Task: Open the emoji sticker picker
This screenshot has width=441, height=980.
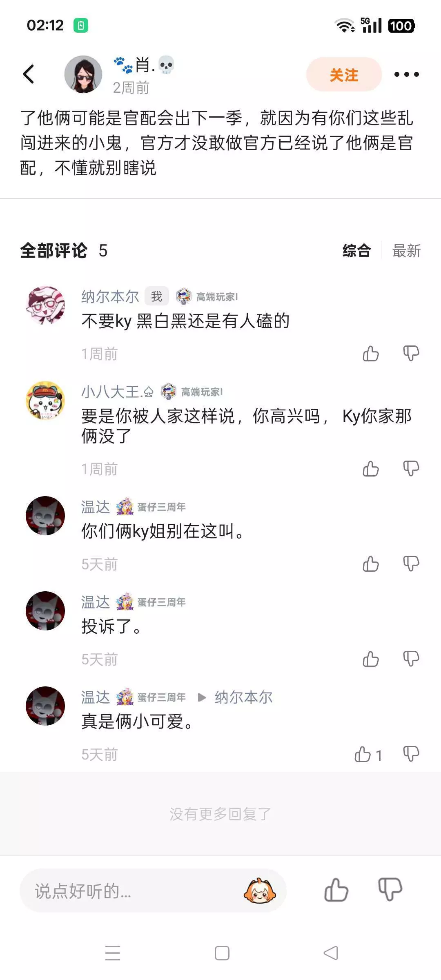Action: click(260, 891)
